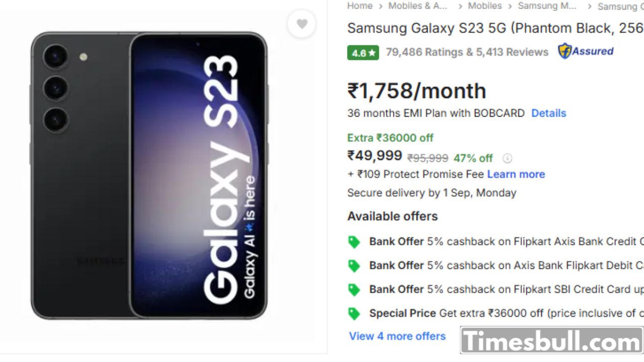
Task: Click the SBI Bank Offer tag icon
Action: [x=354, y=290]
